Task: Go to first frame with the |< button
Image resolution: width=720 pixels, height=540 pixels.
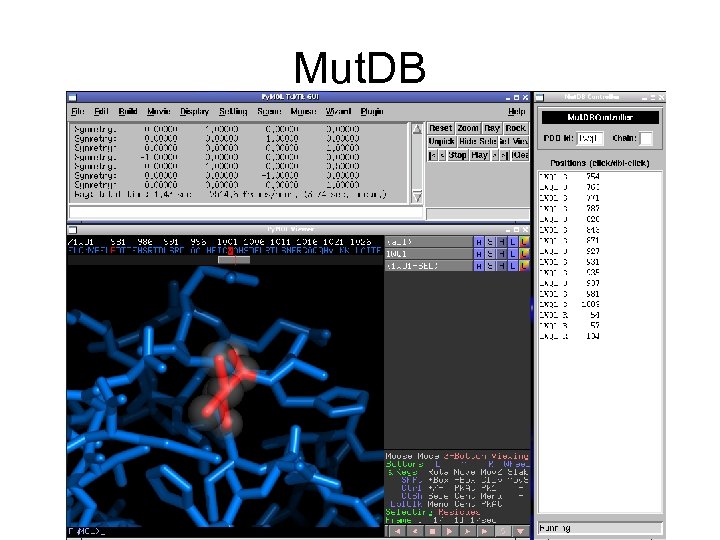Action: 432,155
